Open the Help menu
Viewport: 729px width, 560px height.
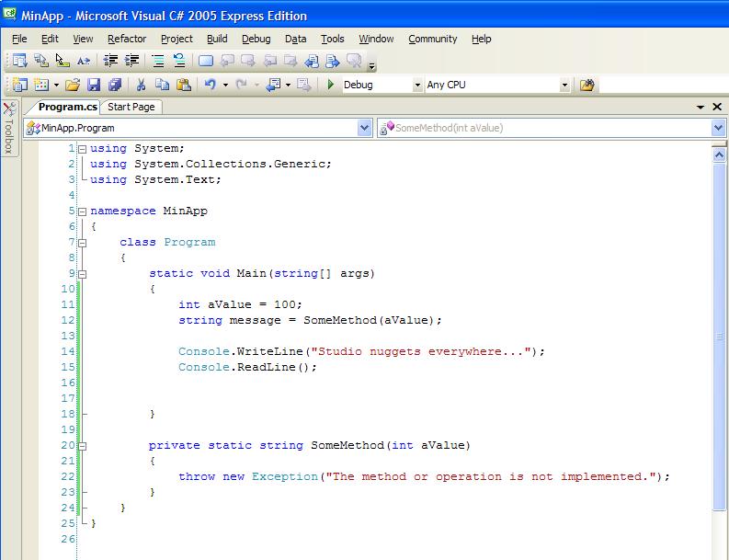pos(481,39)
